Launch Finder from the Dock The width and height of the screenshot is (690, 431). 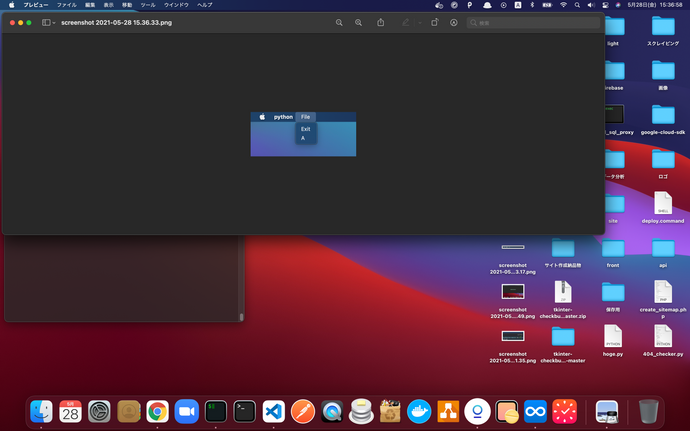coord(41,412)
